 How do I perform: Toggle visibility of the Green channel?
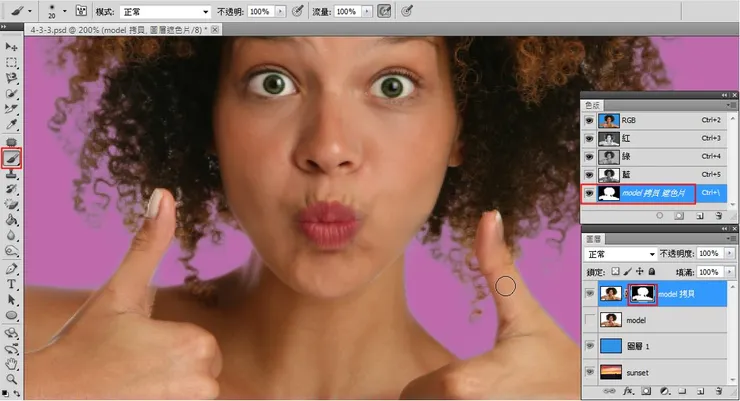589,157
